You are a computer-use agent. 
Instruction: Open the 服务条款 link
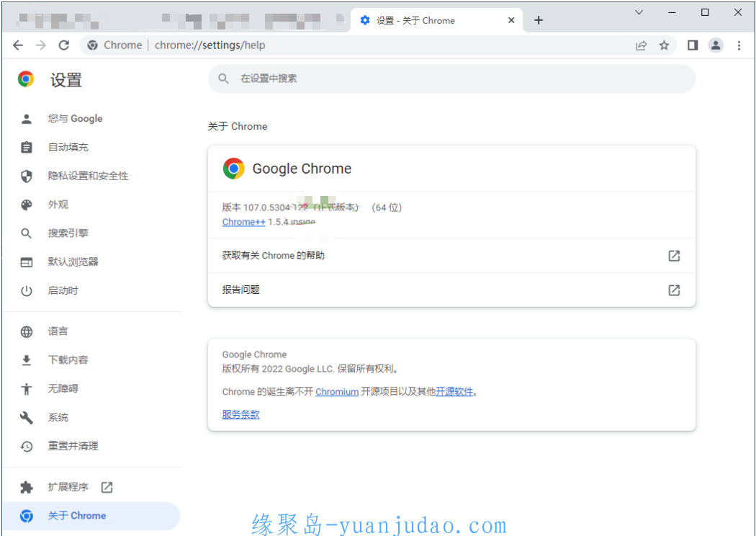tap(240, 414)
